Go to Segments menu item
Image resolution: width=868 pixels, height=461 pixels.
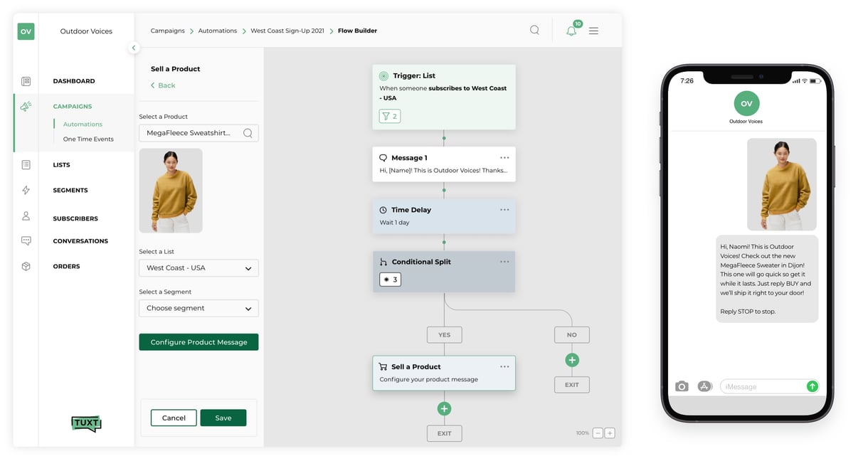(70, 191)
